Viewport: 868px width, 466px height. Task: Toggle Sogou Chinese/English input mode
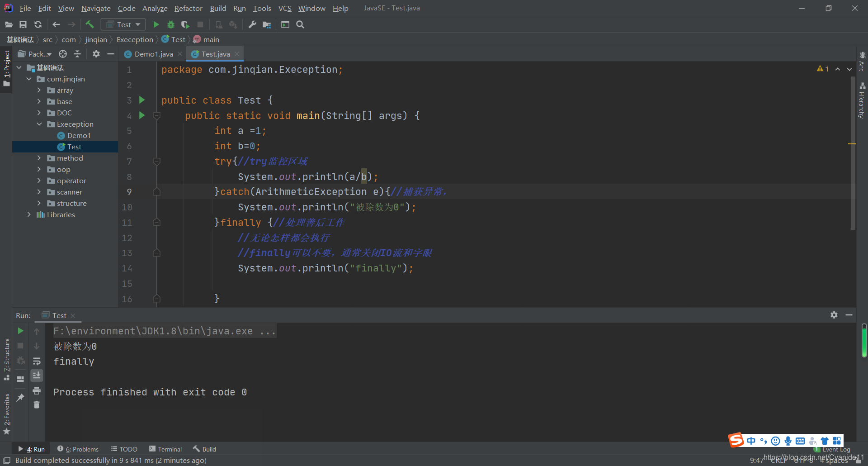tap(751, 441)
